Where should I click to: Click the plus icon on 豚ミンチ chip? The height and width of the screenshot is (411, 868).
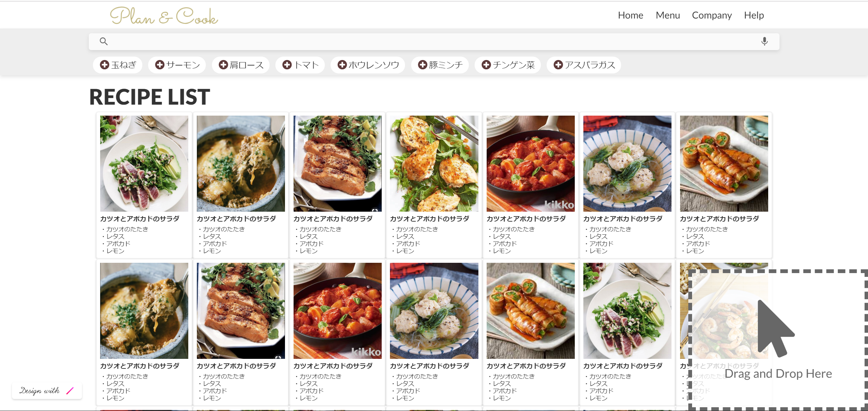[x=423, y=65]
